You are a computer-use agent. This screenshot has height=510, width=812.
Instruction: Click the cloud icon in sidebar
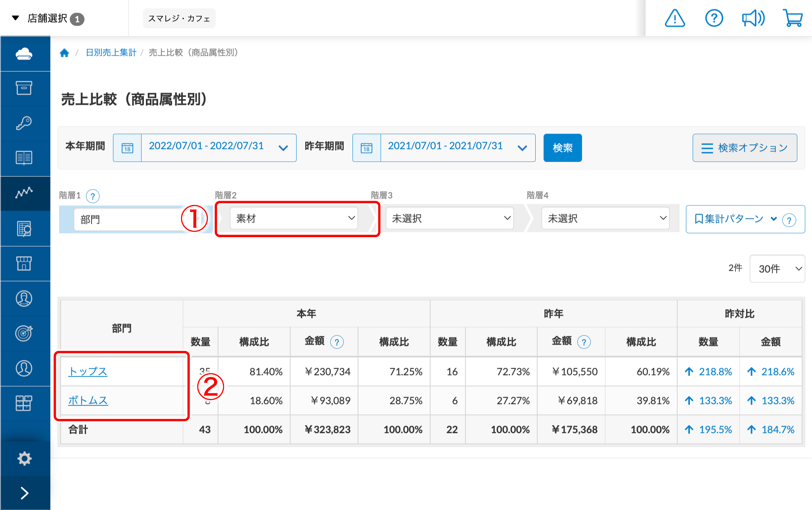click(x=24, y=54)
